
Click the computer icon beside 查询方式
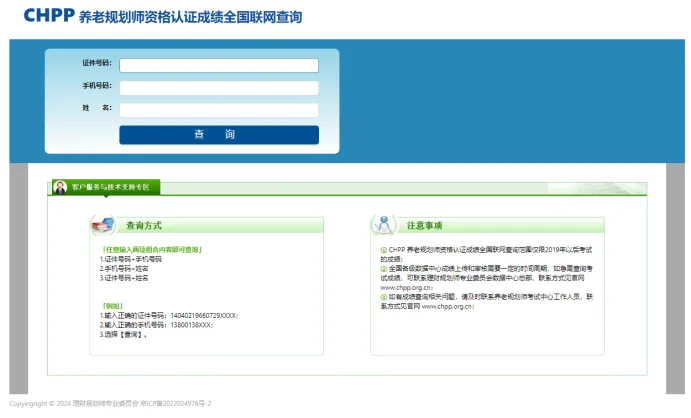[103, 224]
